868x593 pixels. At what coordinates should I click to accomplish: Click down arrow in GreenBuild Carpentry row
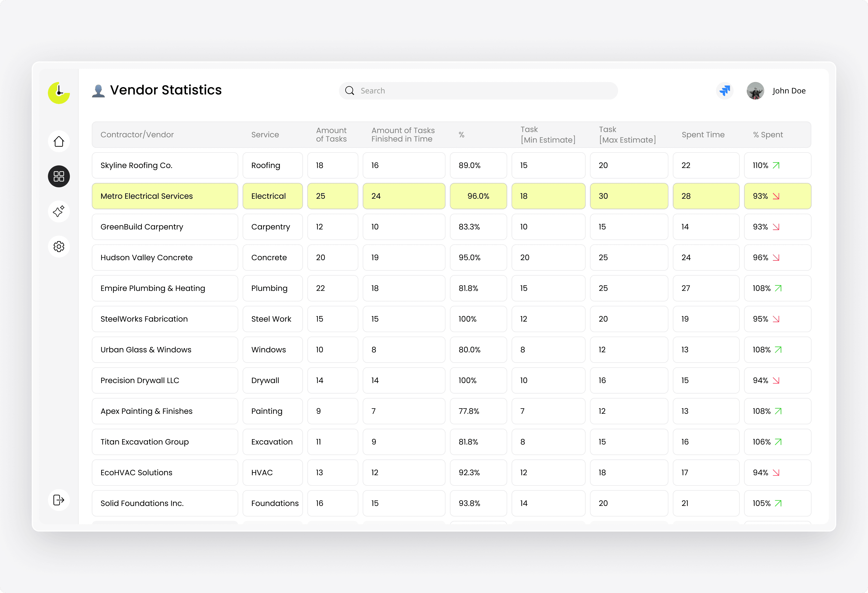(x=776, y=227)
